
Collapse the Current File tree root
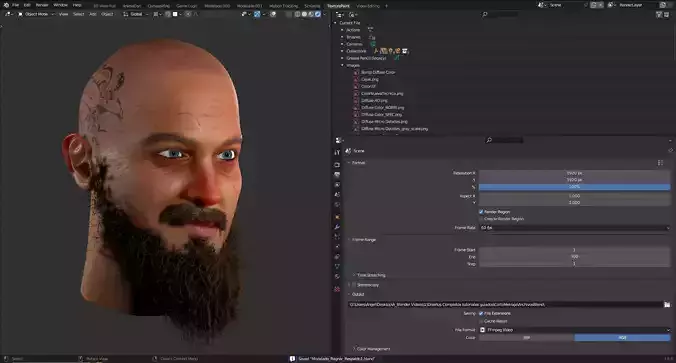[335, 23]
